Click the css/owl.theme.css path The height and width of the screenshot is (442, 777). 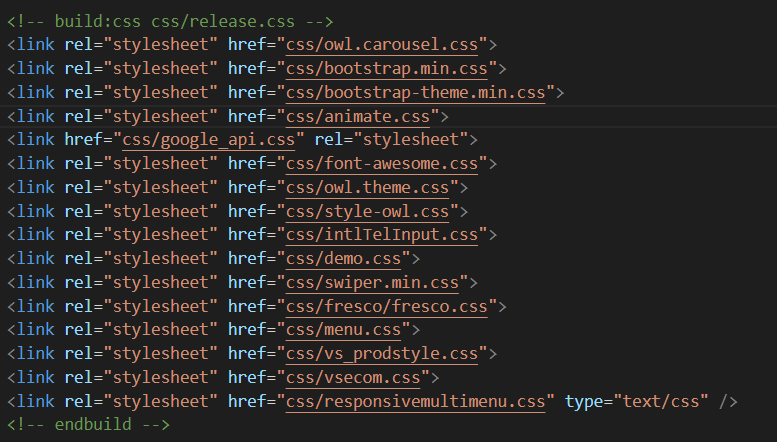[x=371, y=187]
